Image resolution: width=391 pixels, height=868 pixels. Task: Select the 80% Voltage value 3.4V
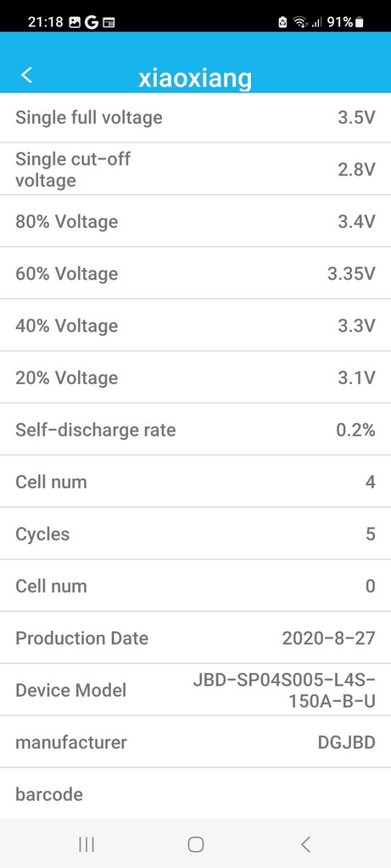pos(357,221)
